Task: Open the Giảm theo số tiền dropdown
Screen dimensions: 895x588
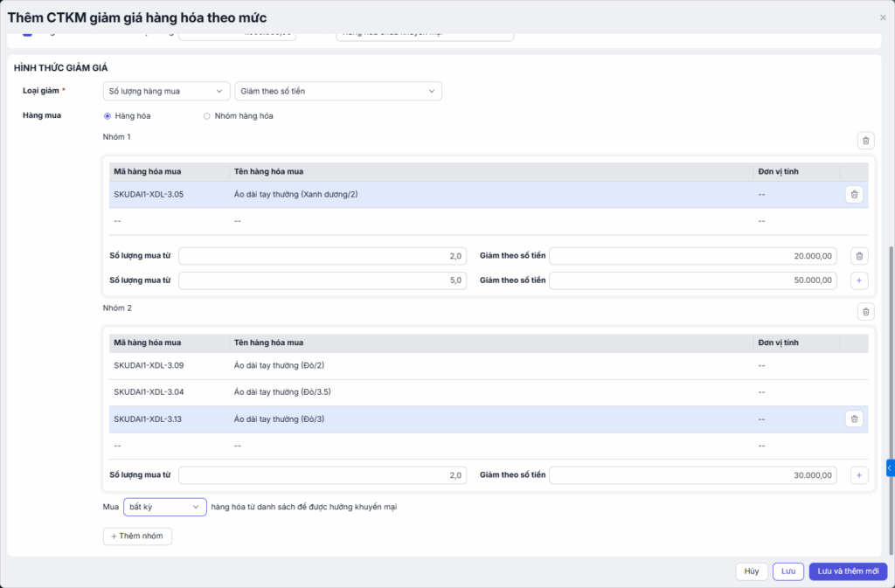Action: 337,91
